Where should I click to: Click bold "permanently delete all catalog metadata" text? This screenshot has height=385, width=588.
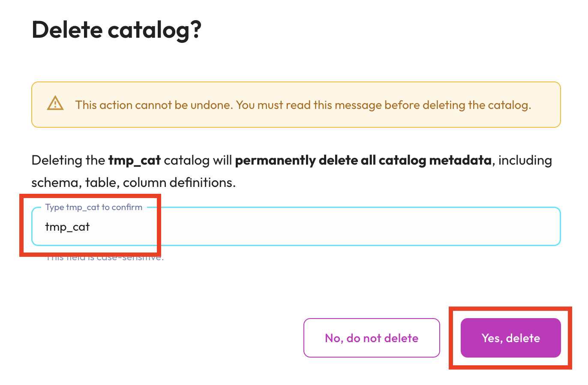pos(363,160)
